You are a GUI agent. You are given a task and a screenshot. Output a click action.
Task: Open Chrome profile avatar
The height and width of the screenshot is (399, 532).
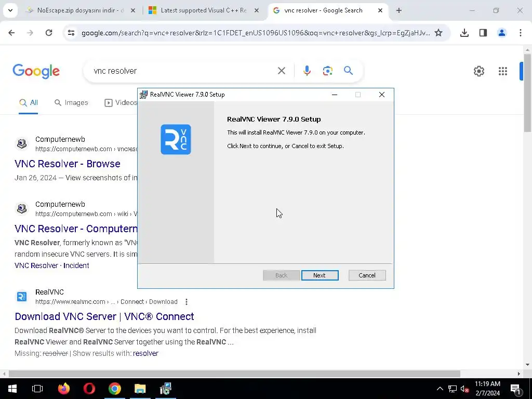(x=501, y=33)
